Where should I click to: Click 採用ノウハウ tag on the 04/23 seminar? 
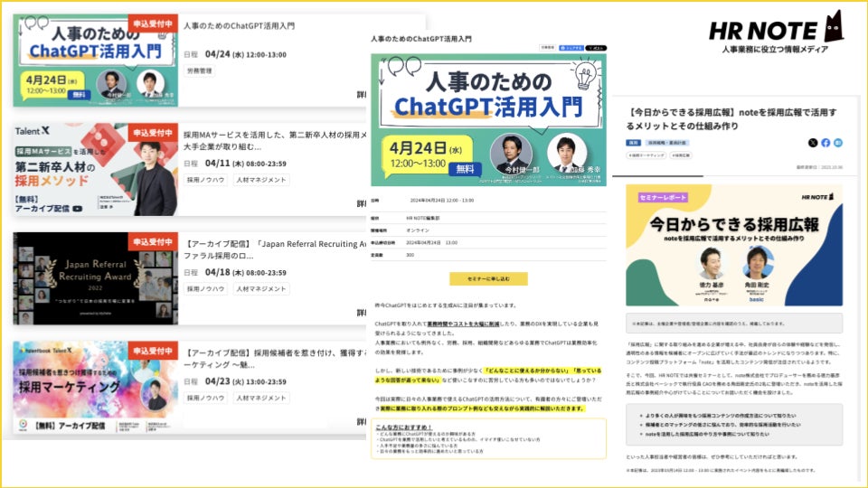pyautogui.click(x=205, y=398)
